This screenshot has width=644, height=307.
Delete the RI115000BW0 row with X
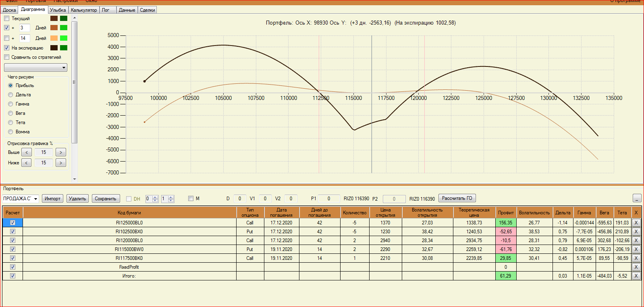coord(636,249)
